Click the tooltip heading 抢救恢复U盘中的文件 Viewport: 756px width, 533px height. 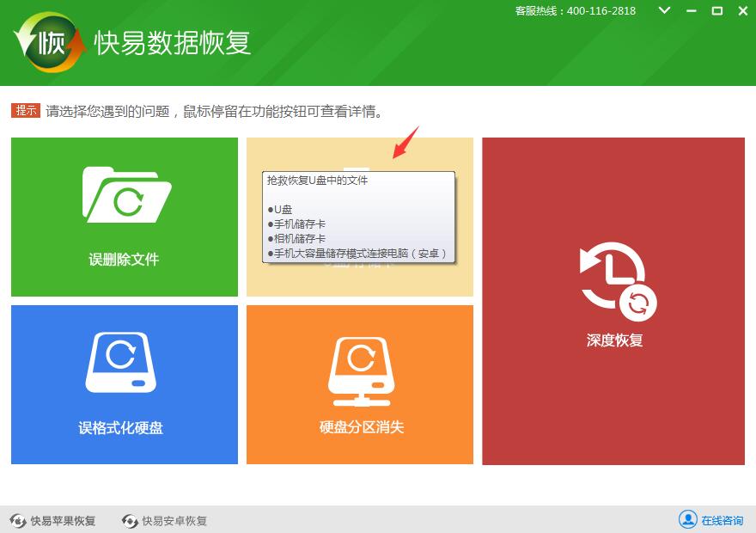click(x=317, y=181)
